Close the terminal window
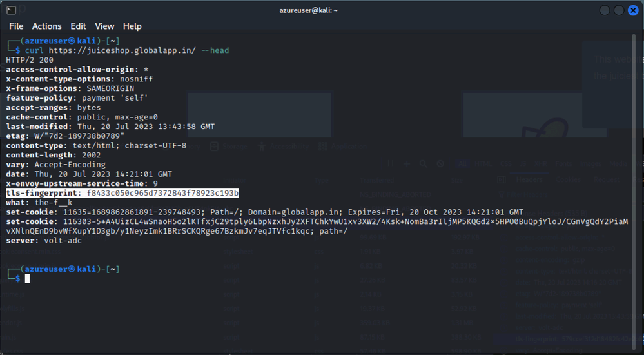This screenshot has height=355, width=644. click(x=633, y=10)
